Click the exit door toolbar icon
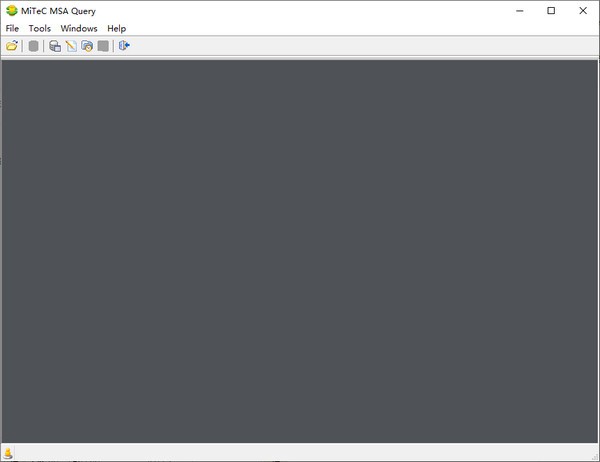 click(124, 46)
